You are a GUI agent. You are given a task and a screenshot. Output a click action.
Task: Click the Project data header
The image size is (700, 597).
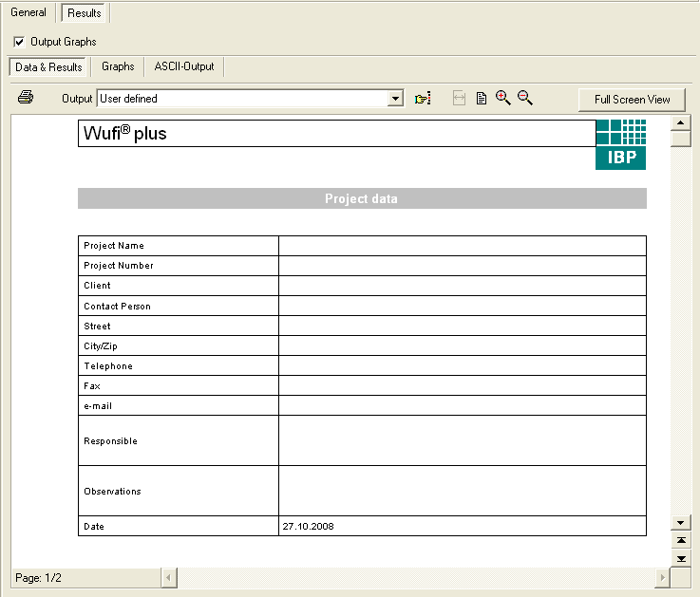(362, 198)
